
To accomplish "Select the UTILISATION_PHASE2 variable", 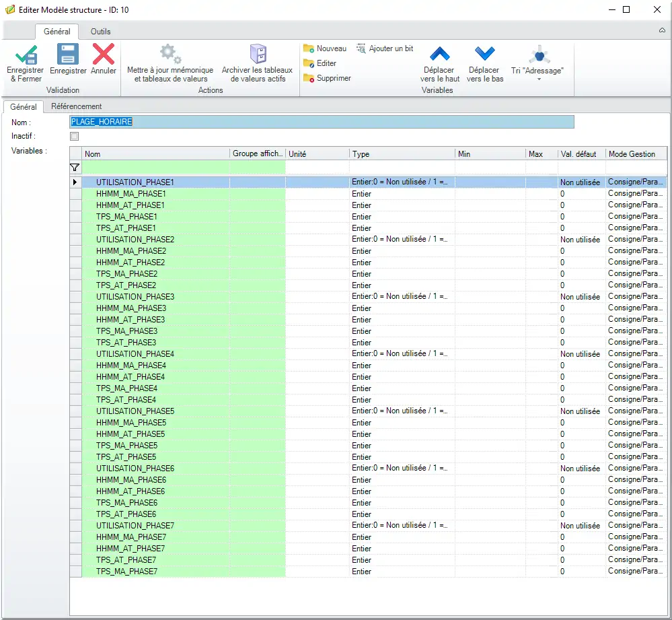I will pos(135,240).
